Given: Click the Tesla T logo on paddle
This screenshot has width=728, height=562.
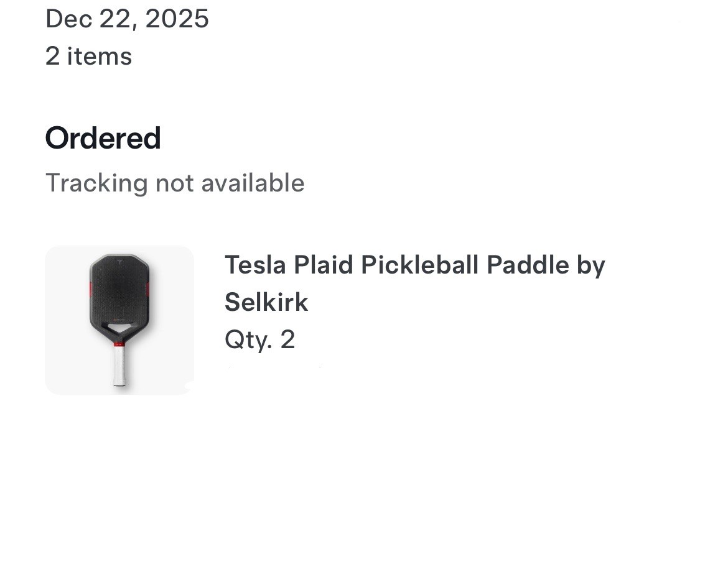Looking at the screenshot, I should point(119,262).
